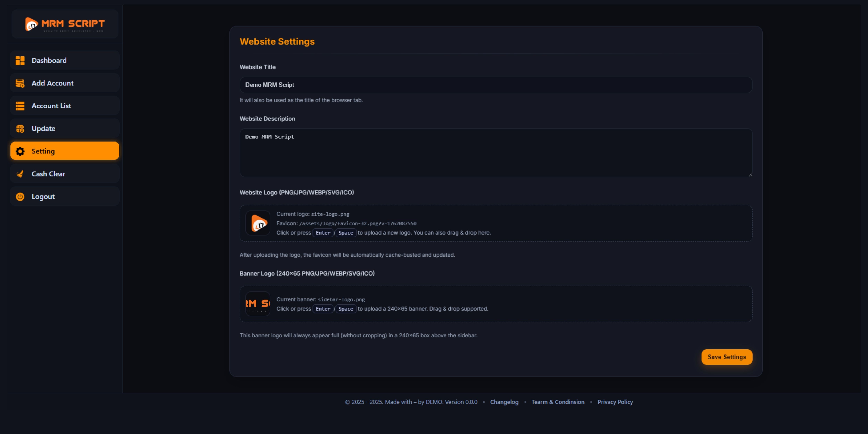This screenshot has height=434, width=868.
Task: Click the Setting gear icon
Action: click(x=20, y=151)
